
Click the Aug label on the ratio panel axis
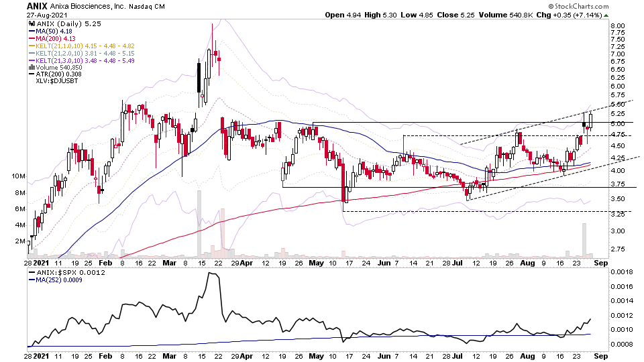[x=528, y=356]
